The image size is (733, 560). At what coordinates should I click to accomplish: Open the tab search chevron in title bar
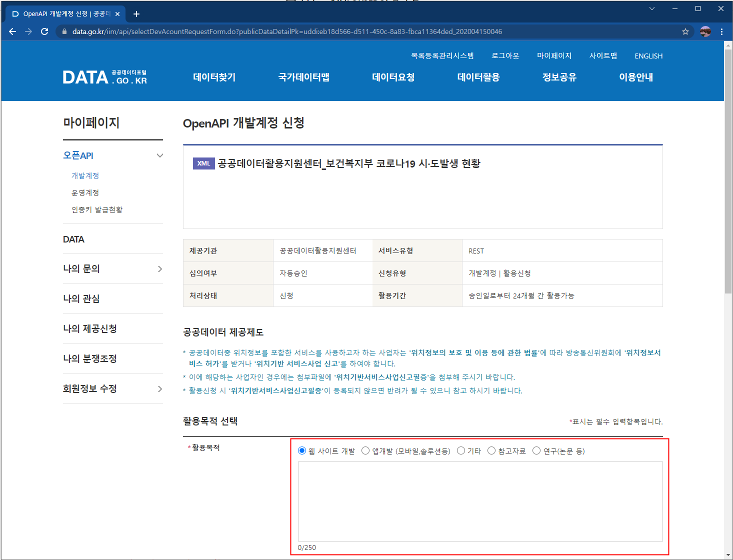point(652,8)
